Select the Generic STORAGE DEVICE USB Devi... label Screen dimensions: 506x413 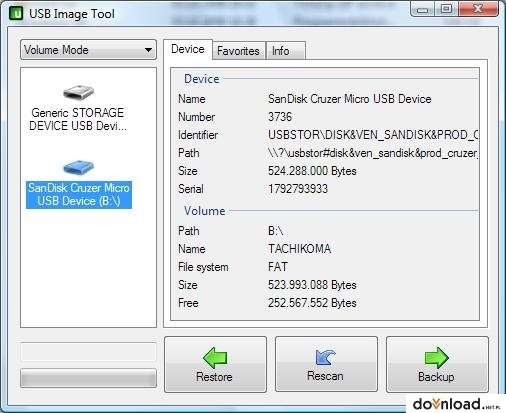click(x=78, y=119)
